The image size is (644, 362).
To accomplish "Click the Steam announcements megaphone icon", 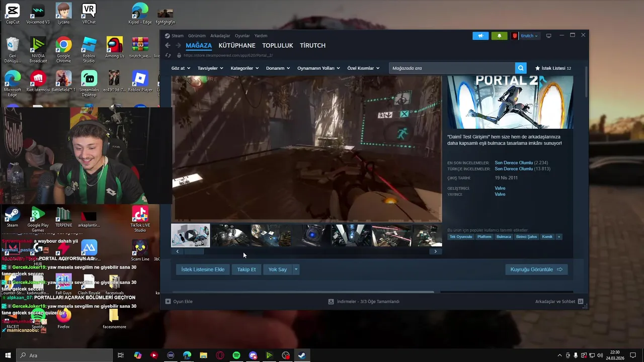I will point(480,36).
